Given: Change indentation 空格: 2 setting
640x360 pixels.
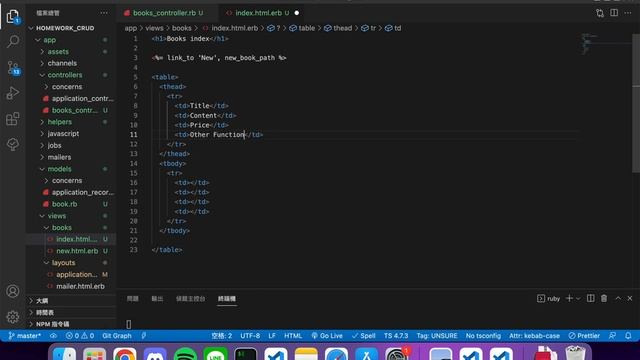Looking at the screenshot, I should (x=222, y=336).
